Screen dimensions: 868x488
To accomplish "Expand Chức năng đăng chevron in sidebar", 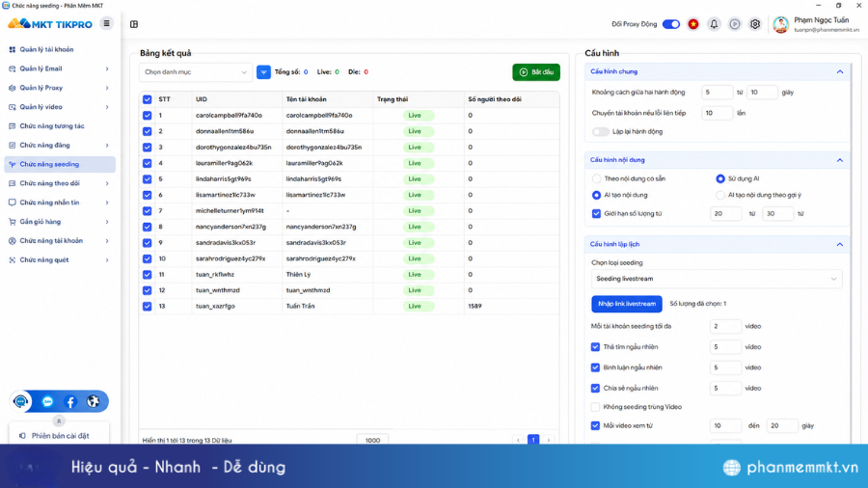I will tap(107, 146).
